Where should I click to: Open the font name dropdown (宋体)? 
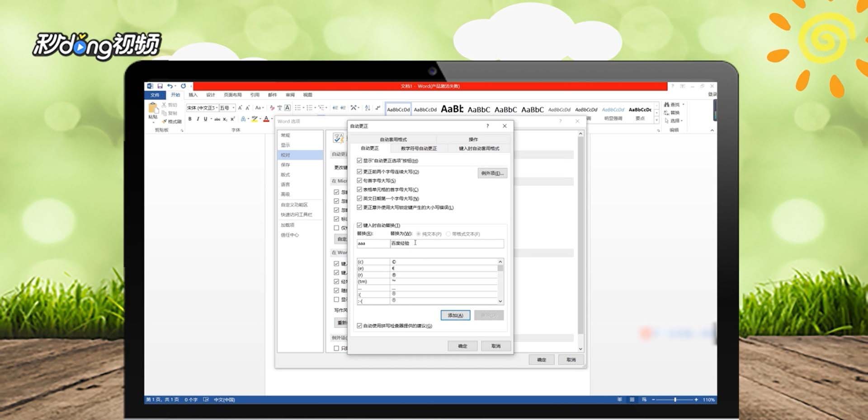(217, 108)
